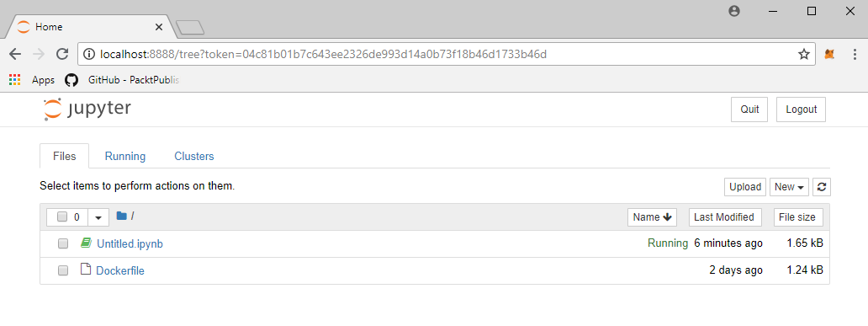Viewport: 868px width, 326px height.
Task: Open the New dropdown menu
Action: 790,187
